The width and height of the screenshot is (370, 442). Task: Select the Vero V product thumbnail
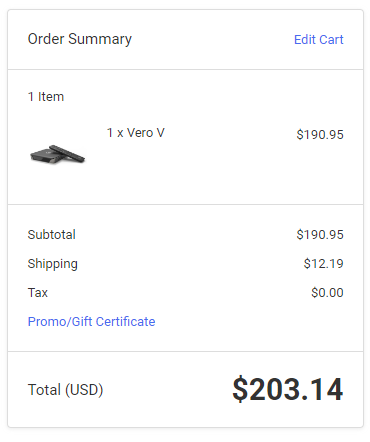tap(57, 154)
